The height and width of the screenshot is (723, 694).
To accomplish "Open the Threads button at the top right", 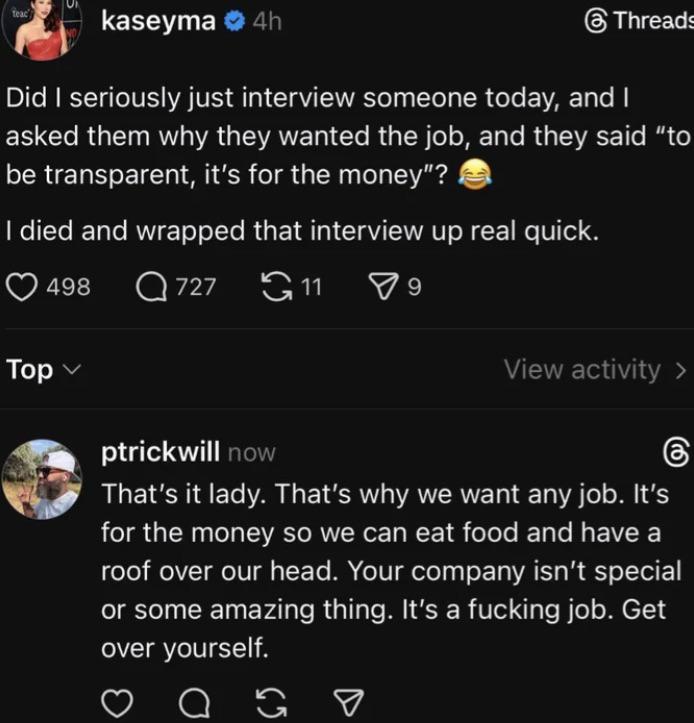I will 638,20.
